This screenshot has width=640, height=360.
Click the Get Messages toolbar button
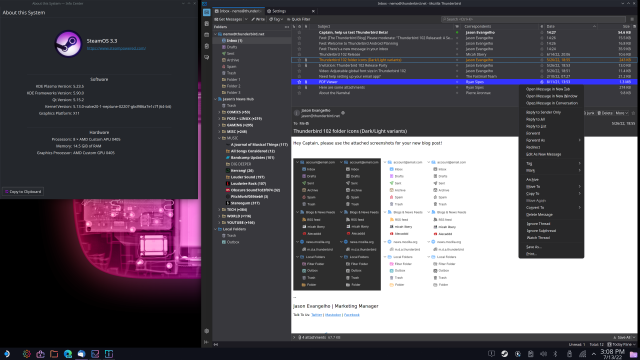point(229,19)
